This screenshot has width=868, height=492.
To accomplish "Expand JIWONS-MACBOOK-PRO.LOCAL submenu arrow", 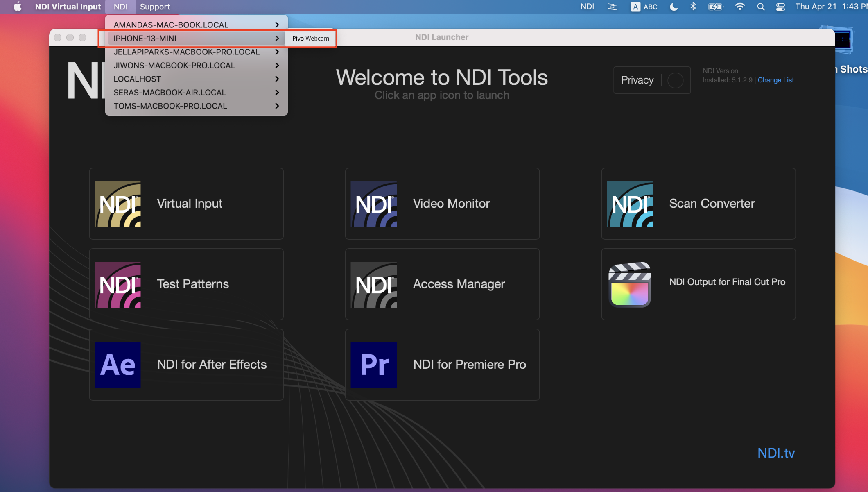I will 277,65.
